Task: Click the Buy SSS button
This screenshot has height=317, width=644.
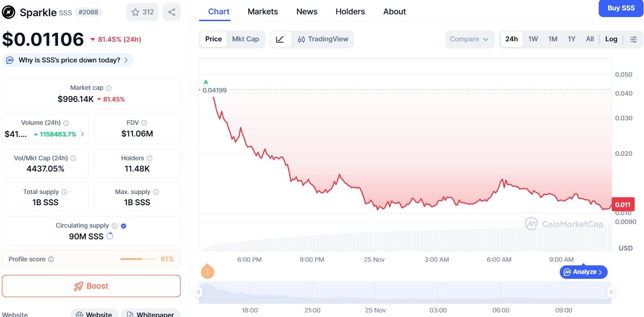Action: pyautogui.click(x=621, y=8)
